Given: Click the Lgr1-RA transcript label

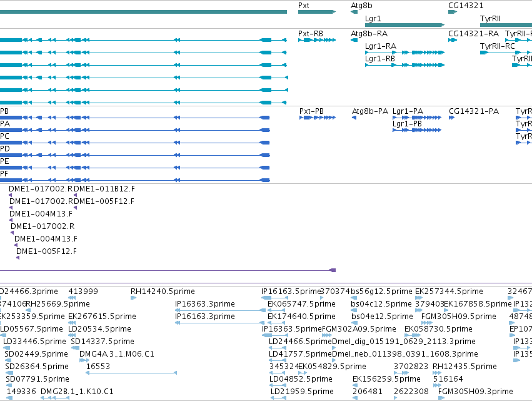Looking at the screenshot, I should (x=381, y=46).
